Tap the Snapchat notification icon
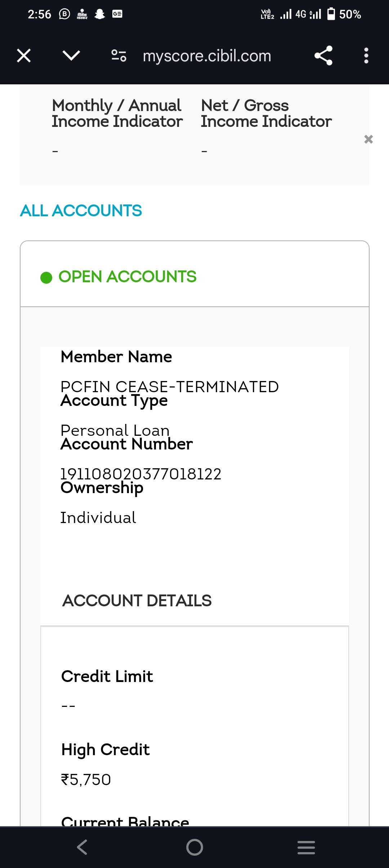Image resolution: width=389 pixels, height=868 pixels. pyautogui.click(x=99, y=14)
